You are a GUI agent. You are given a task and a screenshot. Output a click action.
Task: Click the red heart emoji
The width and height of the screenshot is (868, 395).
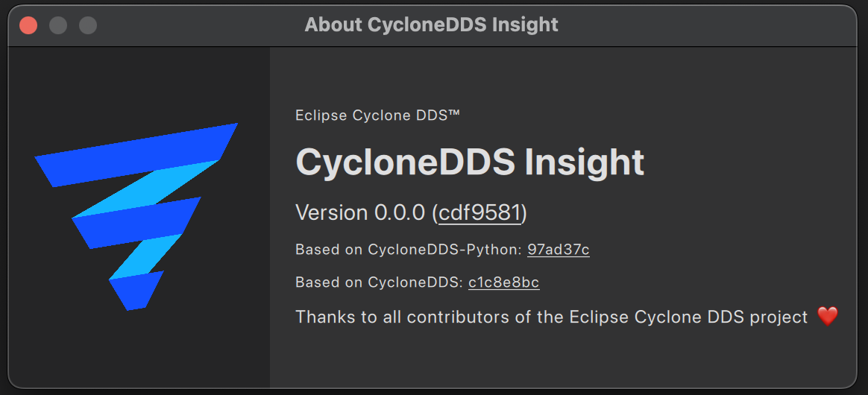click(x=828, y=317)
